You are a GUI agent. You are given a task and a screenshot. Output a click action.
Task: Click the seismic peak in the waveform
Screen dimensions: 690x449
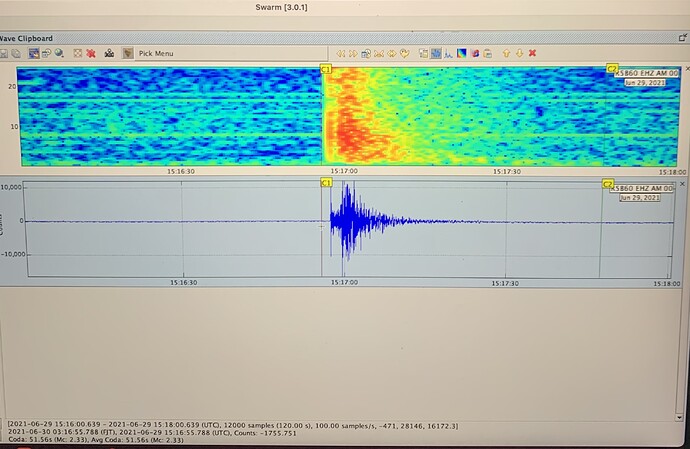pyautogui.click(x=348, y=220)
